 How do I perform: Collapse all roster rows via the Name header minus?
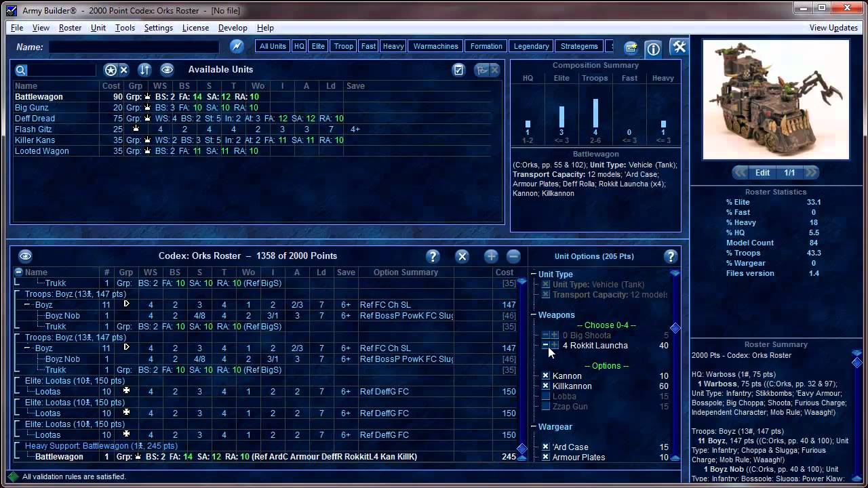point(18,272)
